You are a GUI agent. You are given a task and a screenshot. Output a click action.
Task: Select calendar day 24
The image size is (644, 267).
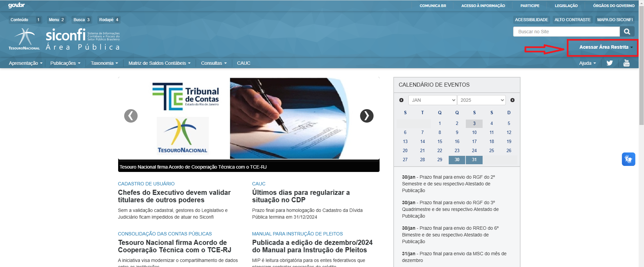[474, 150]
